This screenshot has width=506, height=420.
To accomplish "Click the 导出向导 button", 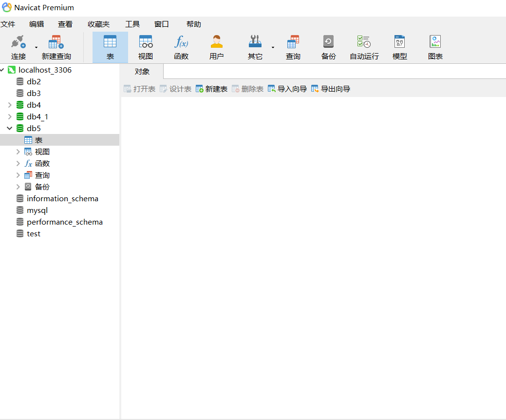I will point(331,89).
